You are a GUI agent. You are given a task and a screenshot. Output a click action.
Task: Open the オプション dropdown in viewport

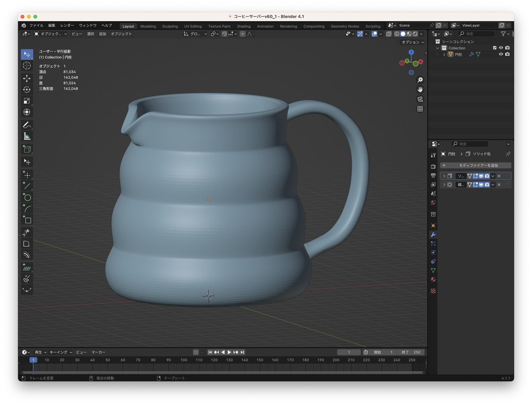pyautogui.click(x=412, y=42)
